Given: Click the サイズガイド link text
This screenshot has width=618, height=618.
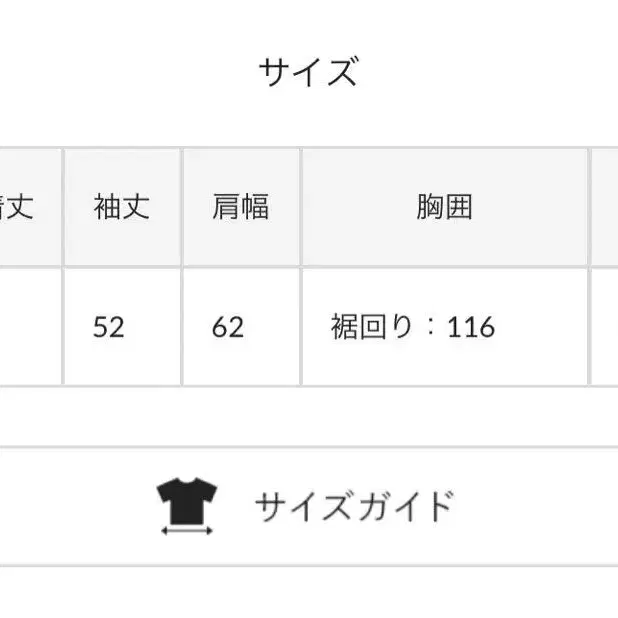Looking at the screenshot, I should coord(355,506).
